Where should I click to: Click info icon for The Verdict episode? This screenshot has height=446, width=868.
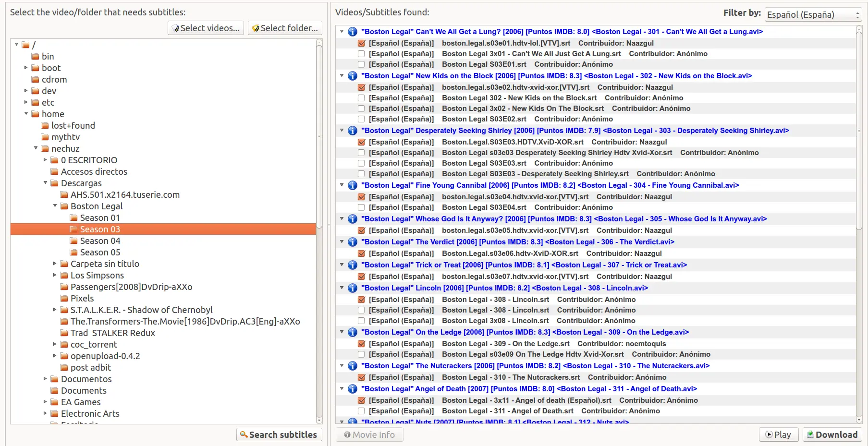point(352,242)
